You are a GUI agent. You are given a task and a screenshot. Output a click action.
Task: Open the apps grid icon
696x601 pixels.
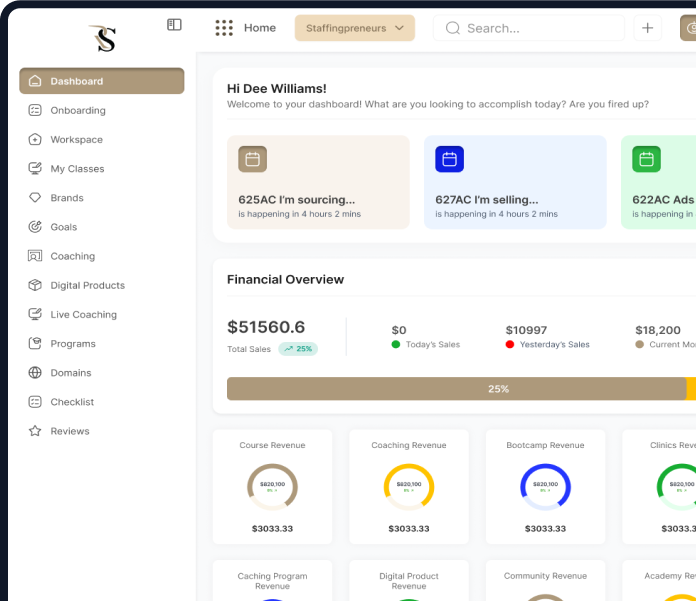[x=224, y=28]
